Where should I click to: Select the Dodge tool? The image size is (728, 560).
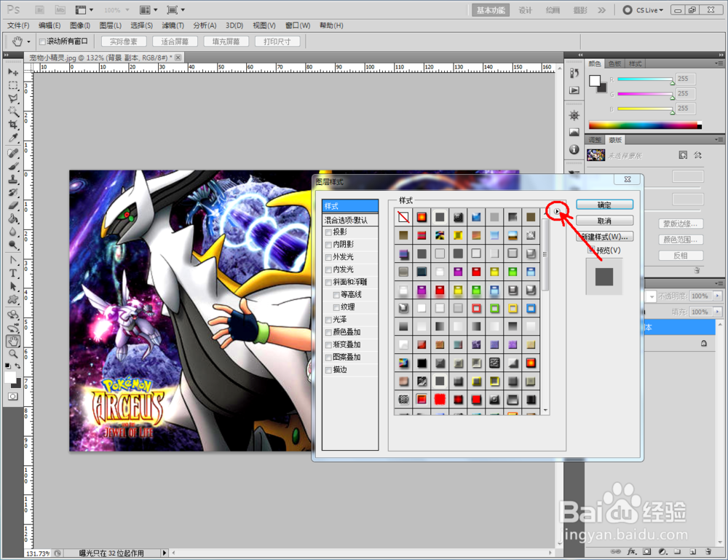(x=13, y=244)
